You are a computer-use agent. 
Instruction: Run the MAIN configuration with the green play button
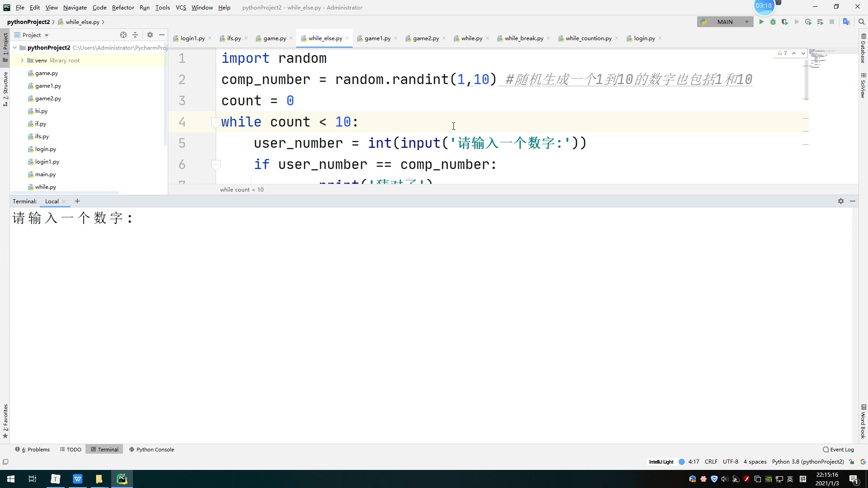click(x=761, y=22)
